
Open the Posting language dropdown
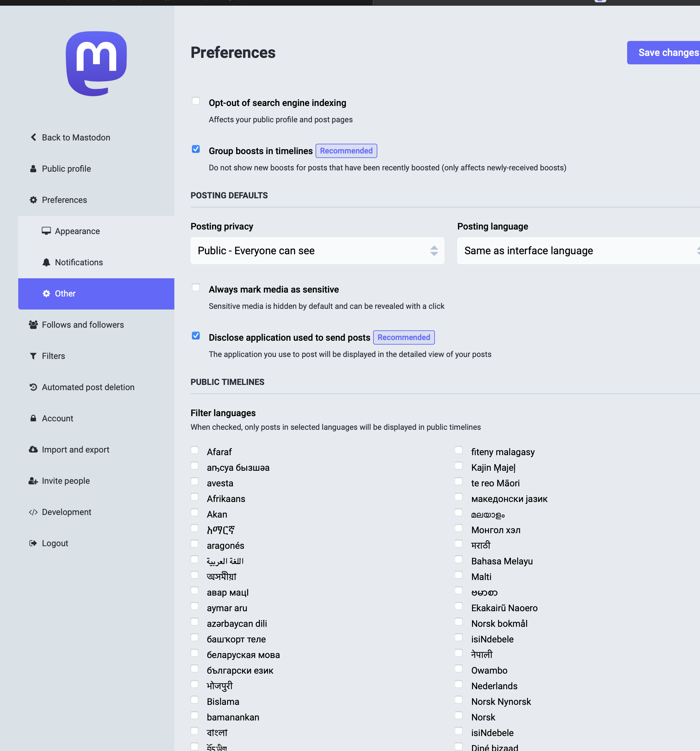(x=578, y=250)
